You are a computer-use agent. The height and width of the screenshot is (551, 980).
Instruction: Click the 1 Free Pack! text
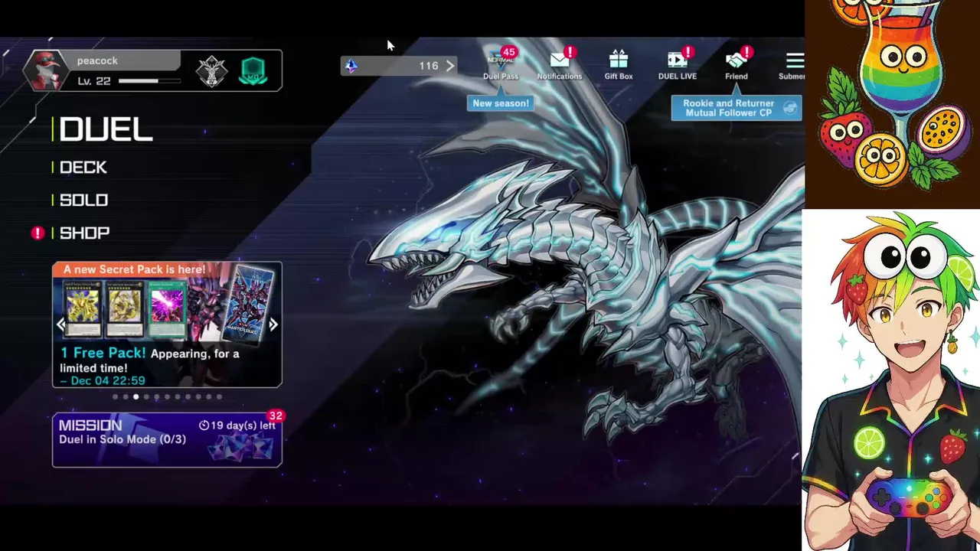pos(103,354)
